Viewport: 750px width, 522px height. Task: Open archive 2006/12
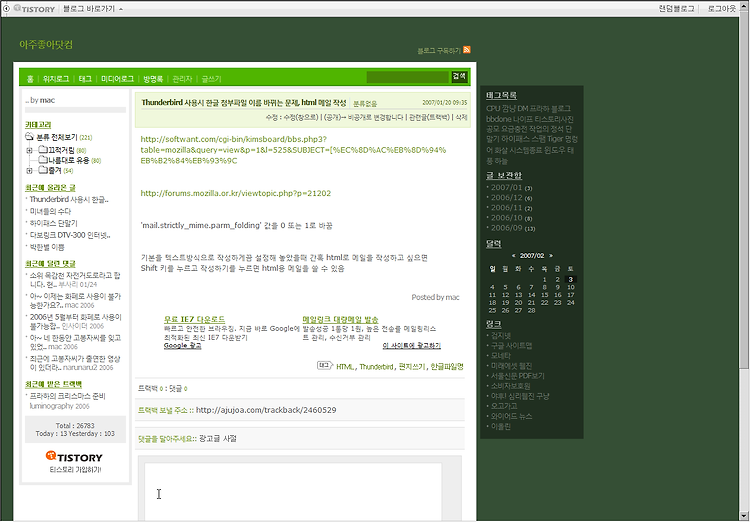click(507, 198)
